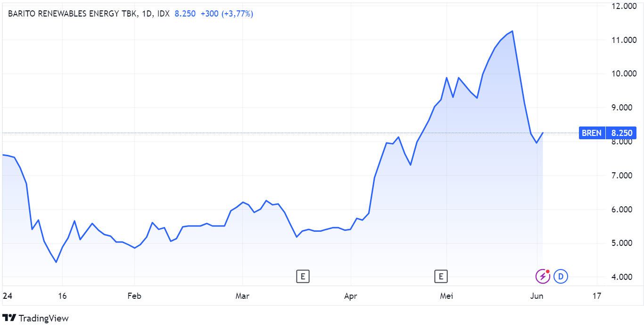Click the '16' date axis label
This screenshot has width=644, height=329.
pyautogui.click(x=62, y=296)
